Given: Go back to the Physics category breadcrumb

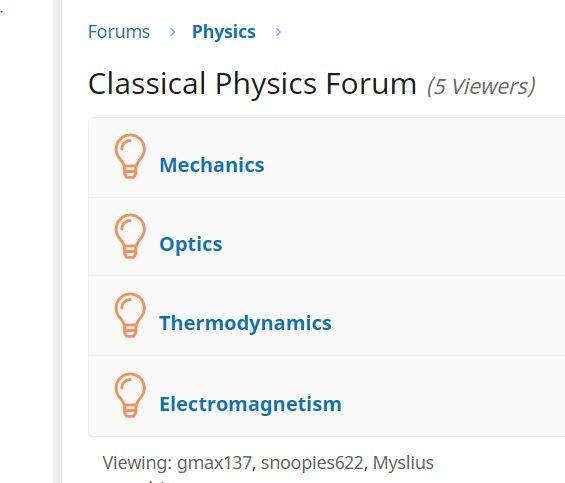Looking at the screenshot, I should [x=224, y=32].
